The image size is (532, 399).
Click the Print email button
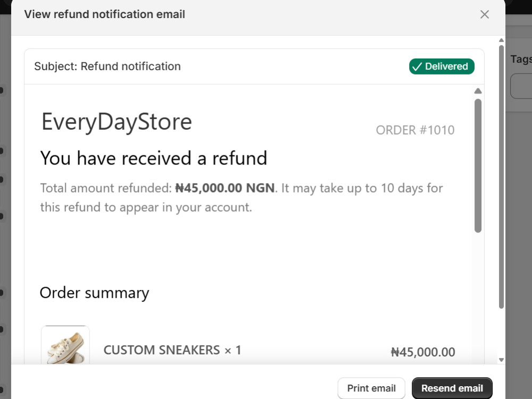371,388
